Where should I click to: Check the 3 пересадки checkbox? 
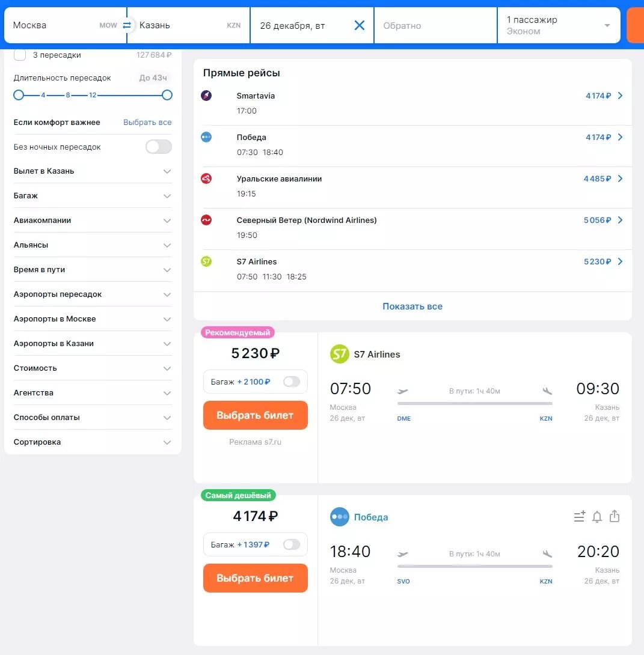click(x=20, y=55)
